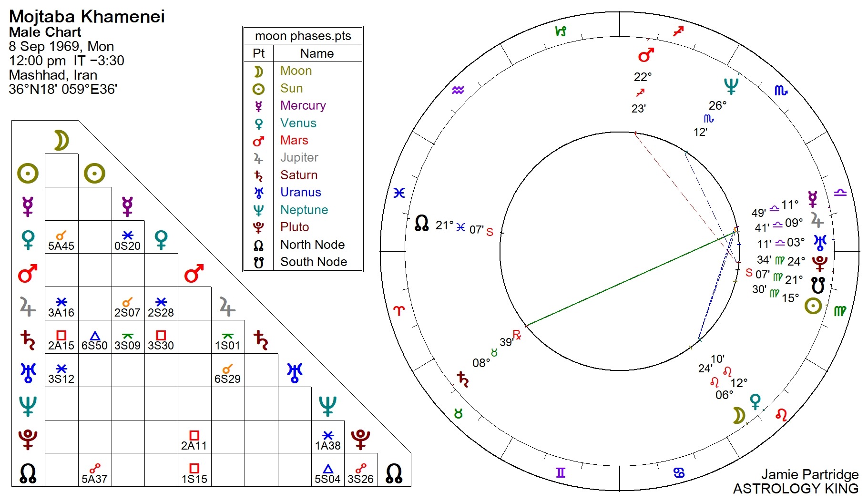Viewport: 868px width, 502px height.
Task: Select the Uranus symbol in the legend table
Action: [258, 193]
